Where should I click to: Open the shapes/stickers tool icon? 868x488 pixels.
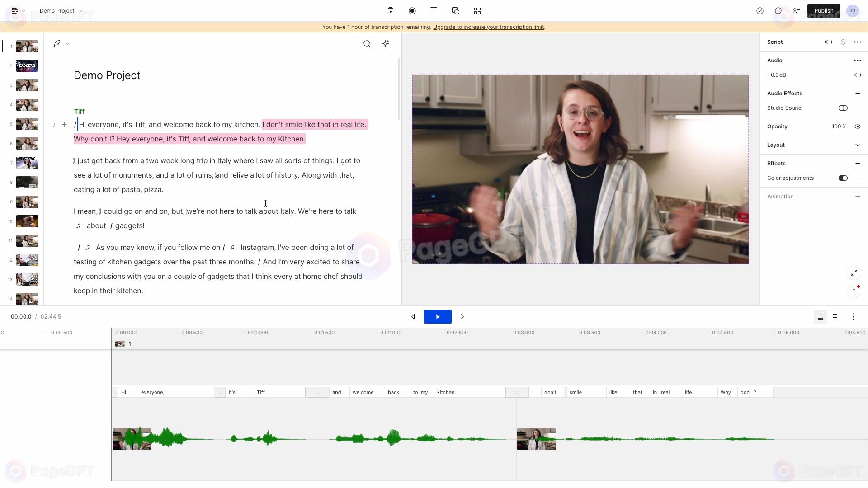click(x=455, y=11)
